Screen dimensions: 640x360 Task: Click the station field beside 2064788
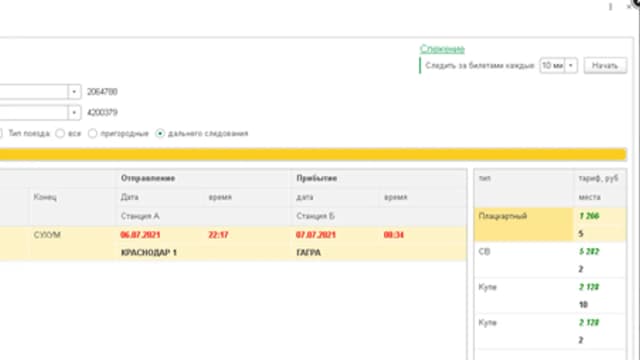tap(33, 91)
